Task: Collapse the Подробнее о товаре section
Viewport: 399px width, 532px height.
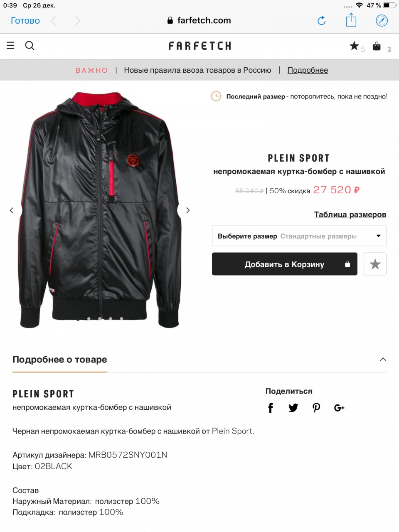Action: point(383,360)
